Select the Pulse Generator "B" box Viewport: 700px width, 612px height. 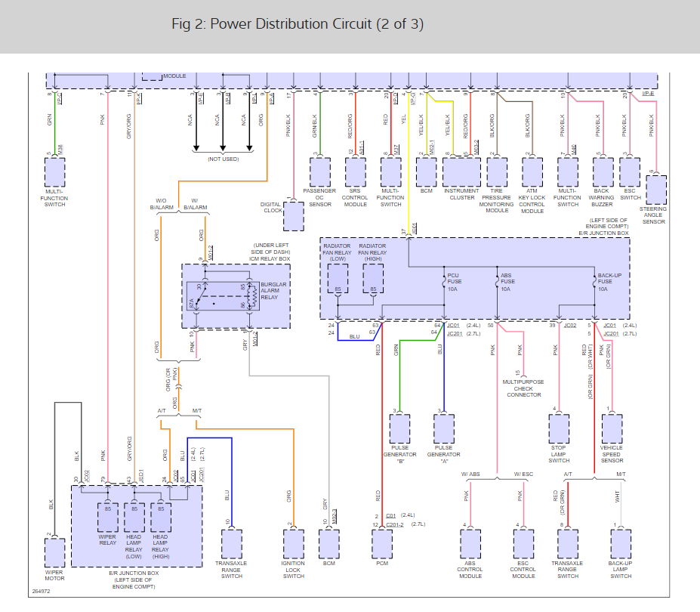[x=399, y=428]
